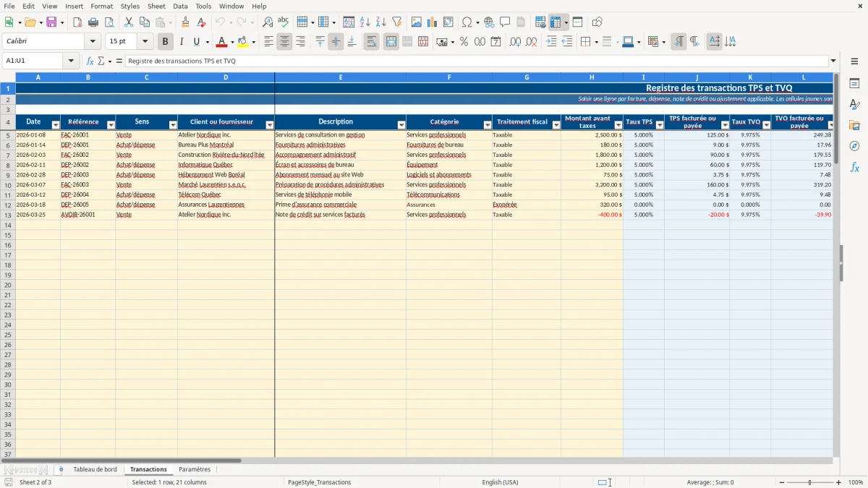Screen dimensions: 868x488
Task: Open sidebar Styles panel
Action: 854,104
